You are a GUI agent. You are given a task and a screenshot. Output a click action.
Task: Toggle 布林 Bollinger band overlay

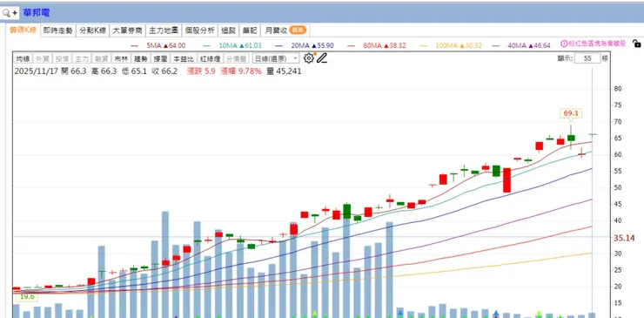tap(122, 59)
